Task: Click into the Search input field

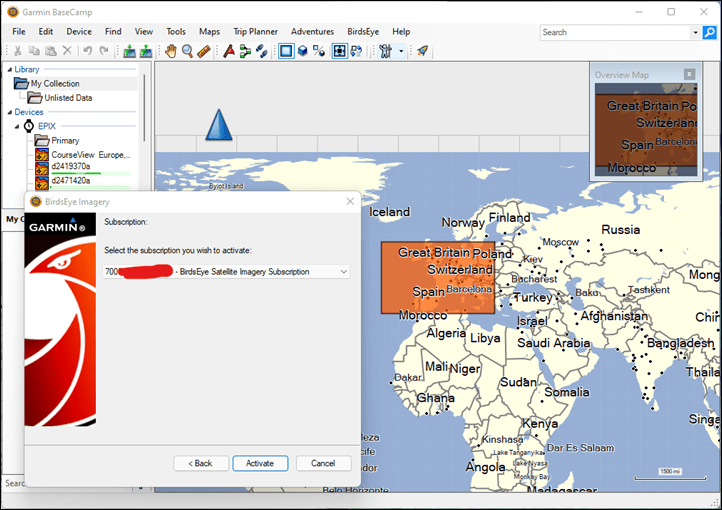Action: click(616, 32)
